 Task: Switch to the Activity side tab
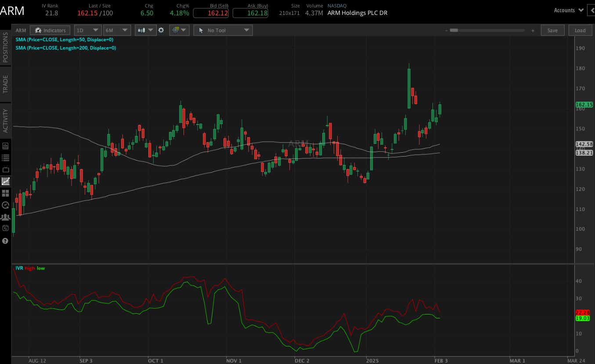[6, 121]
